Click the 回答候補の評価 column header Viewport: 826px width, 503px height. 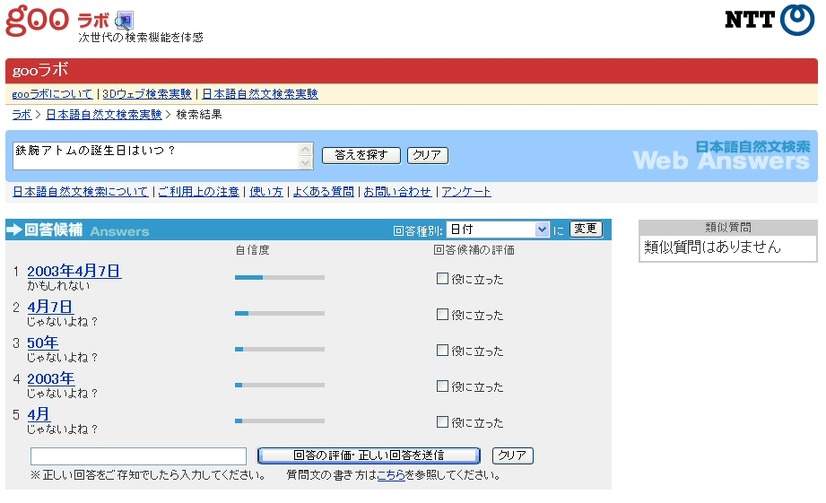(474, 250)
